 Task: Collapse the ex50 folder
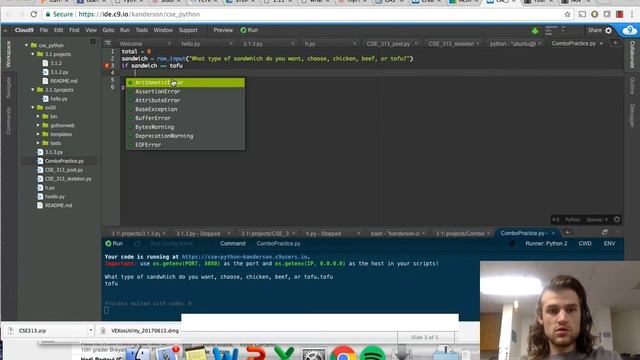tap(33, 108)
